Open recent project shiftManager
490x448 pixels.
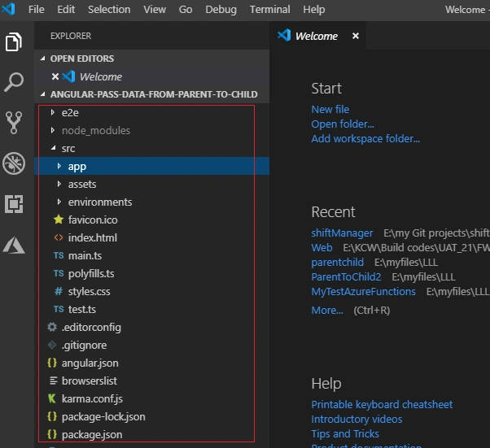click(342, 233)
